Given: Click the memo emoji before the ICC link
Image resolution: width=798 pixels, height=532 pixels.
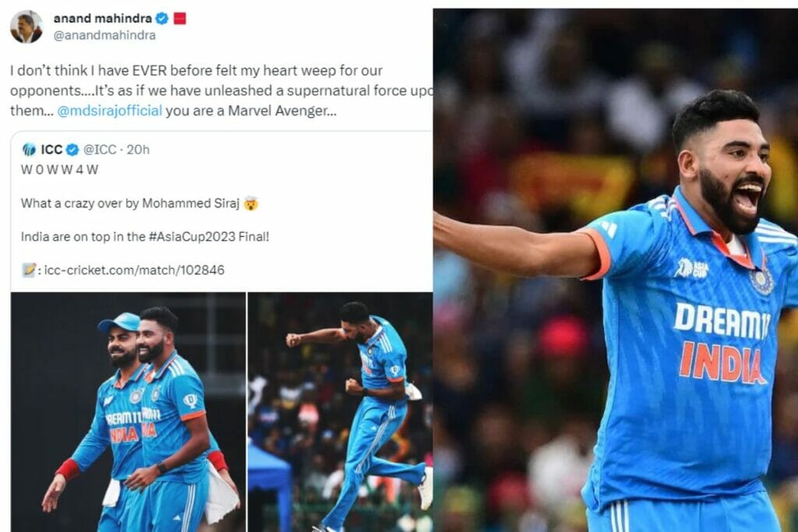Looking at the screenshot, I should [29, 270].
